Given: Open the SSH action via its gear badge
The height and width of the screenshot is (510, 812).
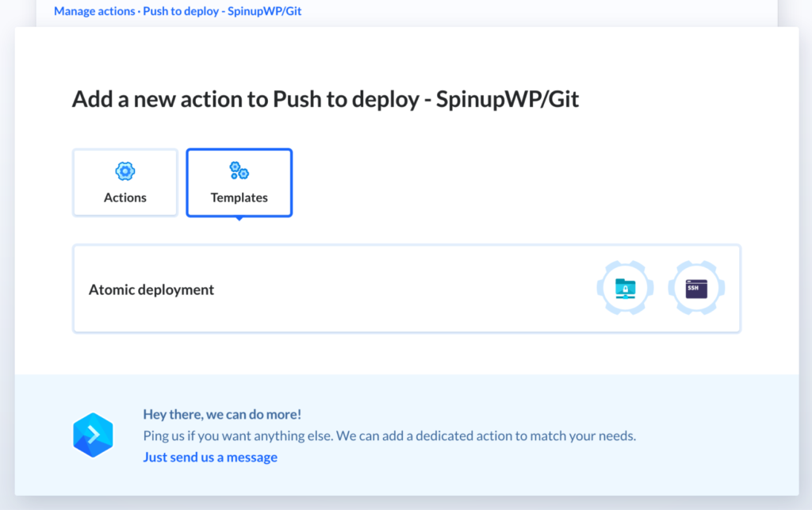Looking at the screenshot, I should [695, 288].
